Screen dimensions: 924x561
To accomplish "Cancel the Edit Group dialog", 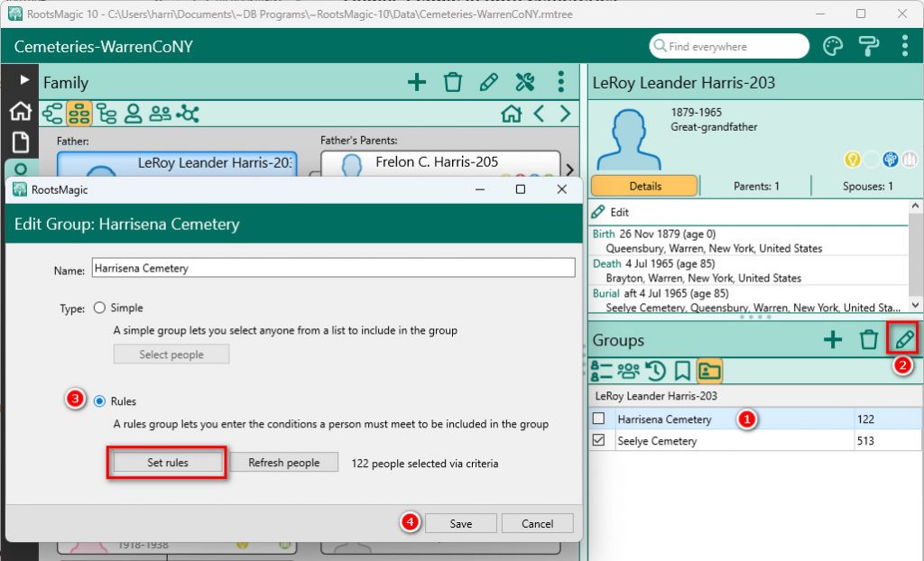I will coord(538,523).
